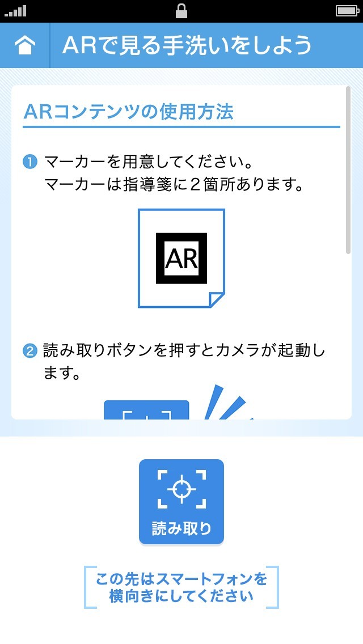The height and width of the screenshot is (644, 363).
Task: Click the この先はスマートフォンを横向きに notice text
Action: (181, 587)
